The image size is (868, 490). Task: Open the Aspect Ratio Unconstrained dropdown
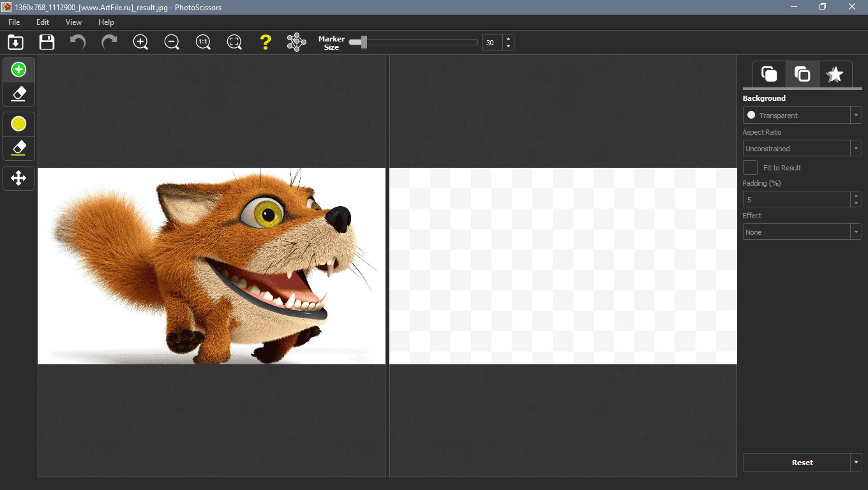coord(802,149)
